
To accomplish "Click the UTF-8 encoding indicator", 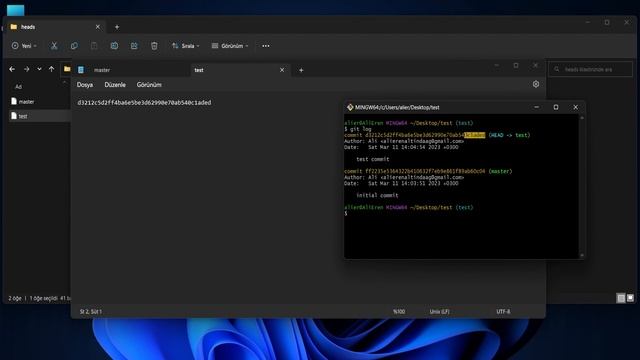I will click(x=503, y=311).
